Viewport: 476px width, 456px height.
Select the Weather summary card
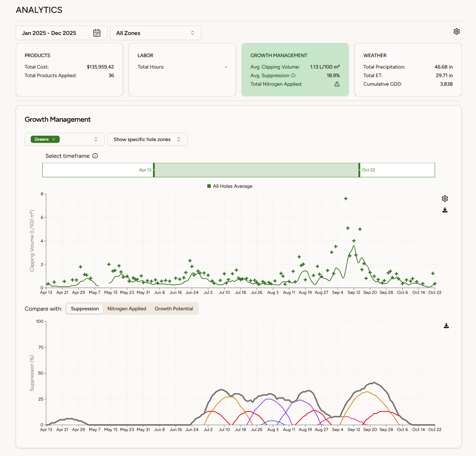tap(407, 70)
